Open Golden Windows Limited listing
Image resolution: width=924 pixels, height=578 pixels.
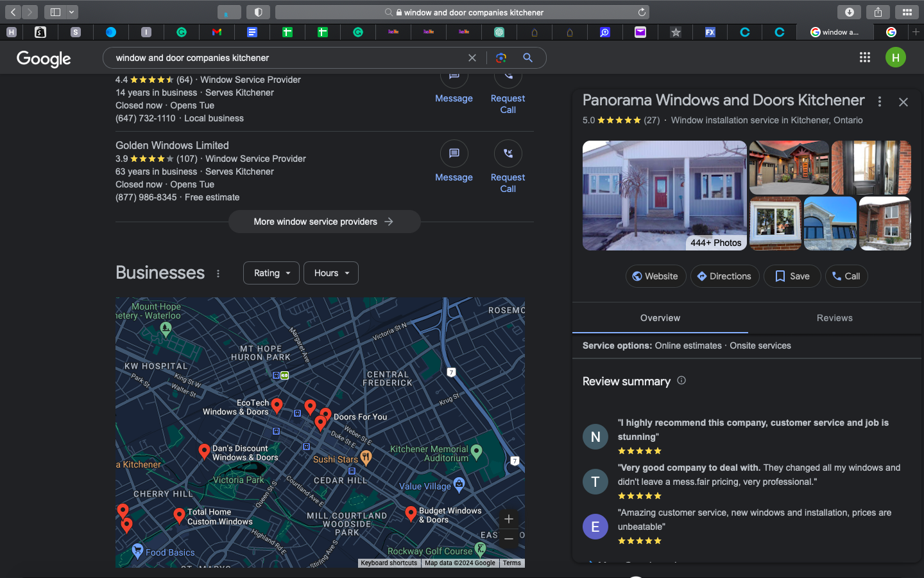pyautogui.click(x=172, y=146)
